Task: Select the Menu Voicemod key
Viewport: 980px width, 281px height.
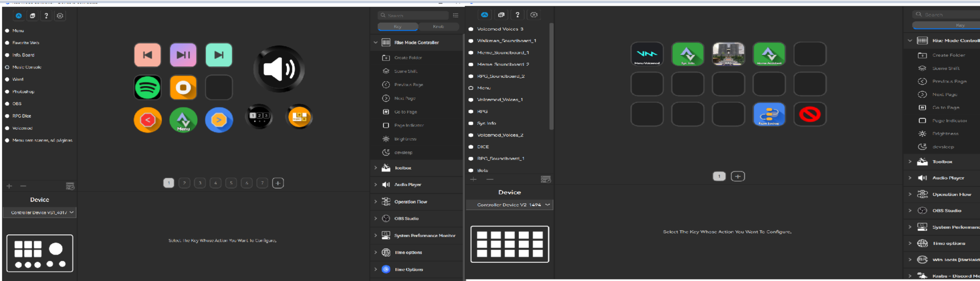Action: coord(646,54)
